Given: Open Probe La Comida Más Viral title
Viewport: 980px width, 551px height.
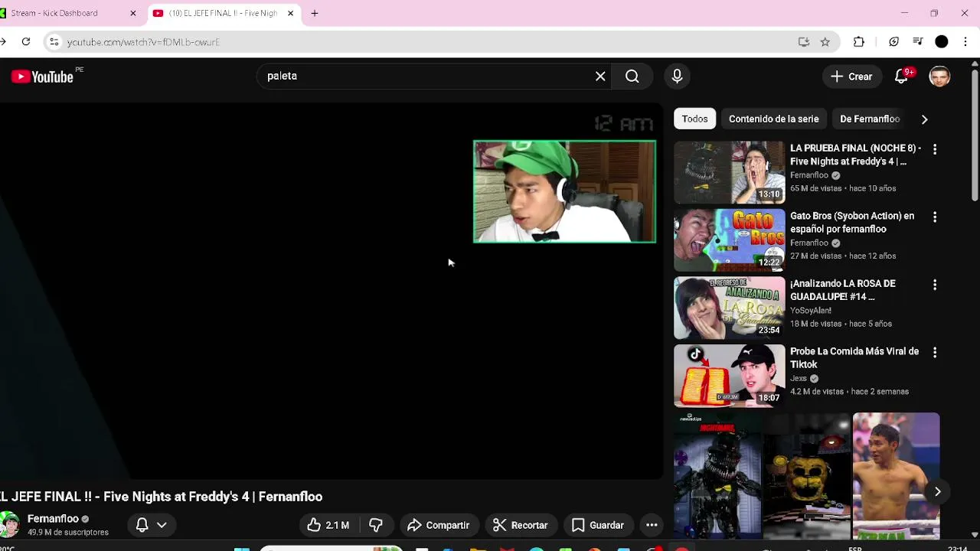Looking at the screenshot, I should tap(854, 358).
